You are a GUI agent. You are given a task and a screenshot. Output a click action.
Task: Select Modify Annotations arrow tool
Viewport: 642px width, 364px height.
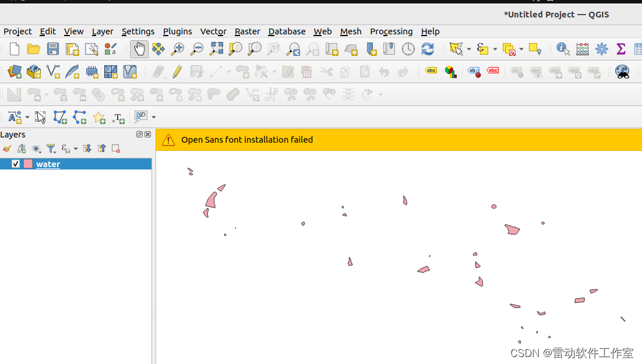tap(40, 118)
